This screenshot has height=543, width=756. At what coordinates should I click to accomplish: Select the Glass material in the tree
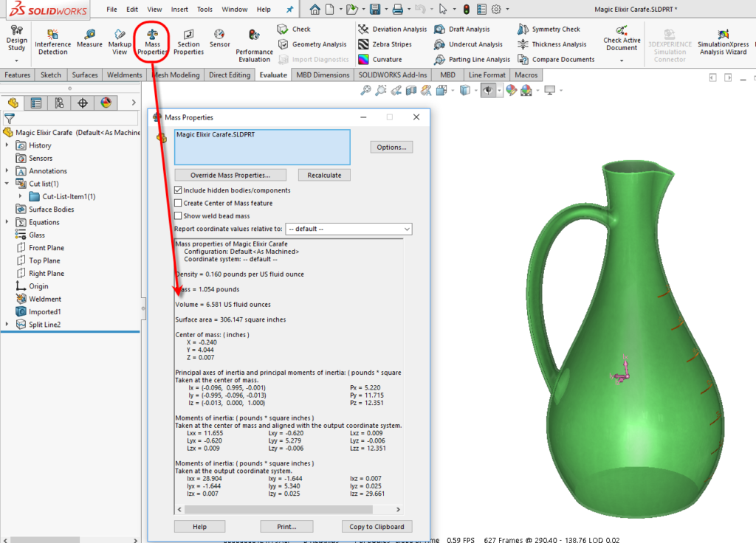[37, 235]
